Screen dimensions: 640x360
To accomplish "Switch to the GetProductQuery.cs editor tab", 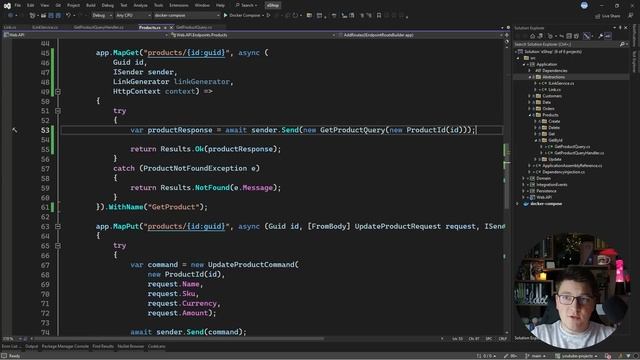I will click(x=194, y=27).
